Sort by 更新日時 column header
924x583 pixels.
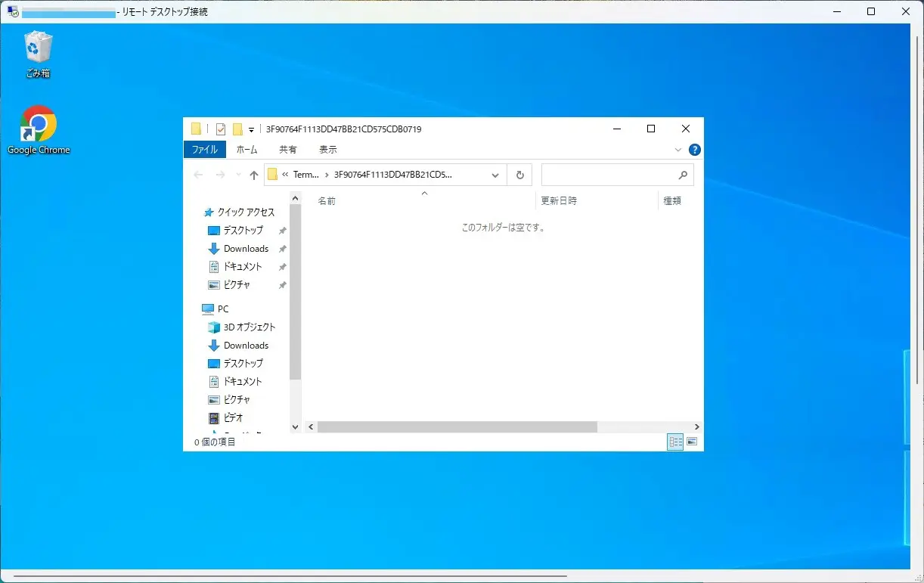tap(559, 200)
